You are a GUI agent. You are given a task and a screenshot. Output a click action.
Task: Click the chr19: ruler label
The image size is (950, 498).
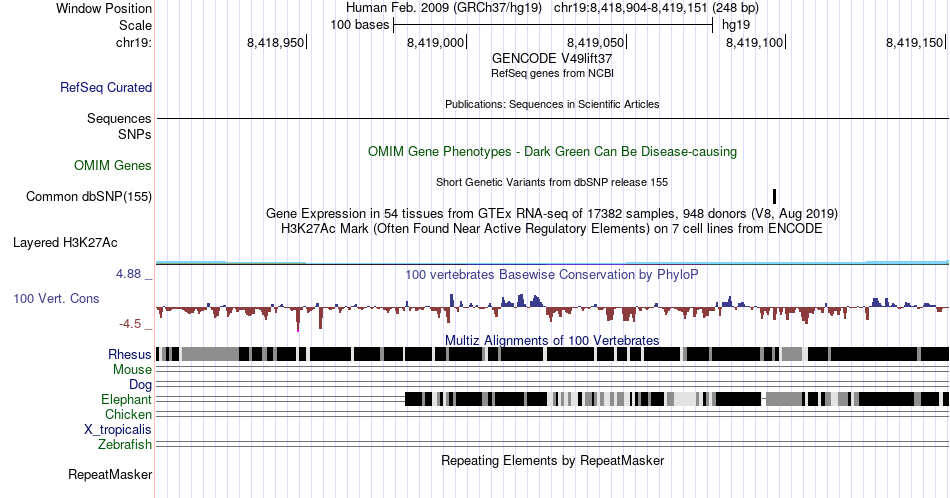(x=134, y=42)
